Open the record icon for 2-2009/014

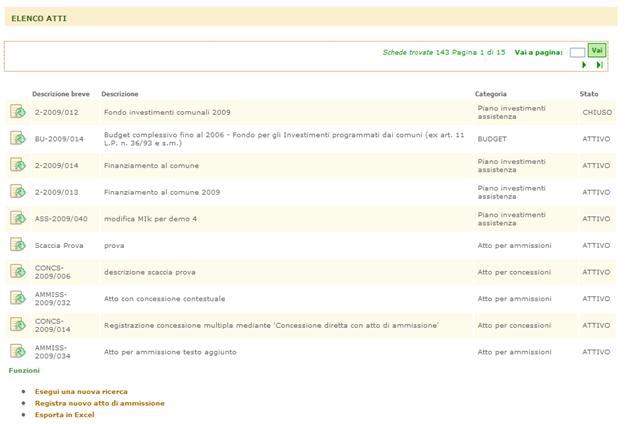pyautogui.click(x=18, y=165)
